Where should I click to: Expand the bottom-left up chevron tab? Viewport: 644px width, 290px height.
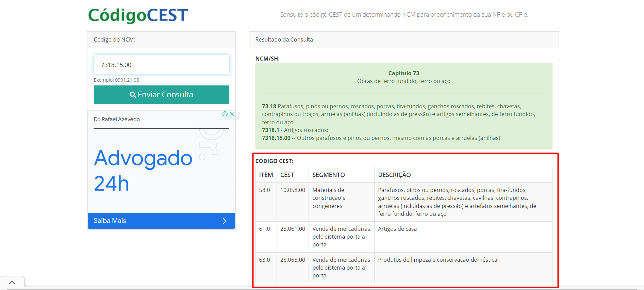coord(12,283)
